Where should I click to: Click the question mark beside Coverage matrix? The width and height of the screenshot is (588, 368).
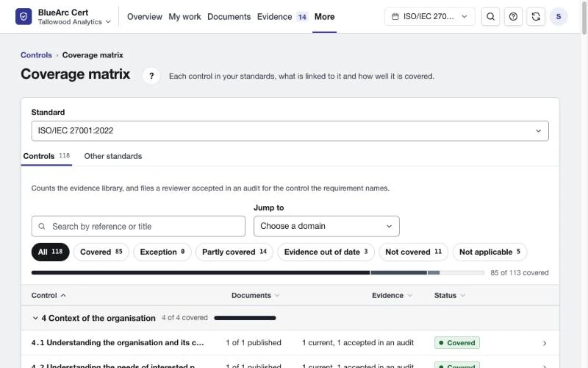(151, 76)
